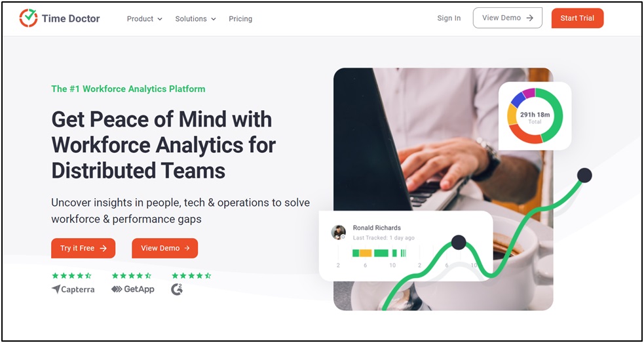Click the 291h 18m donut chart
Image resolution: width=644 pixels, height=343 pixels.
[535, 116]
